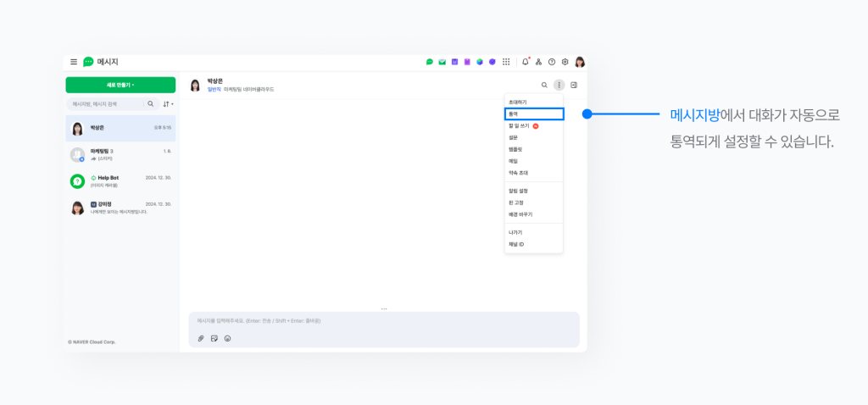Open the Help Bot conversation
This screenshot has height=405, width=868.
(120, 180)
